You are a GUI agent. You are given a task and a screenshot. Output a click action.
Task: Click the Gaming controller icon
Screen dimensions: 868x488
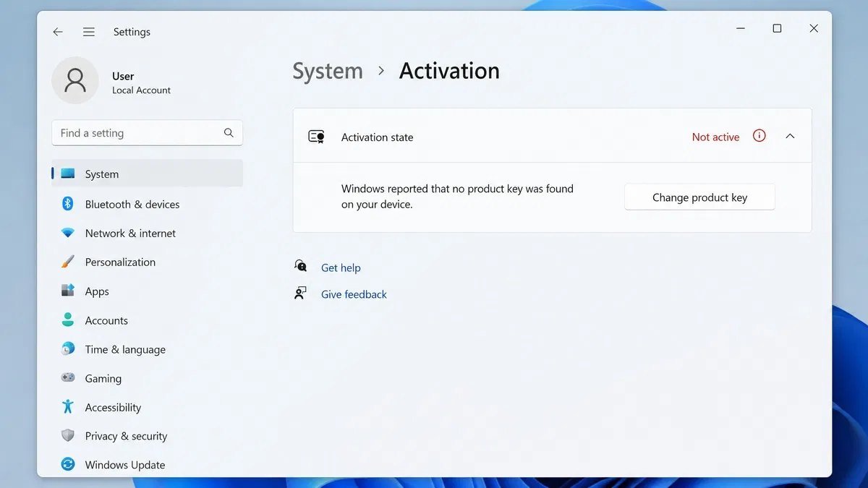[68, 377]
